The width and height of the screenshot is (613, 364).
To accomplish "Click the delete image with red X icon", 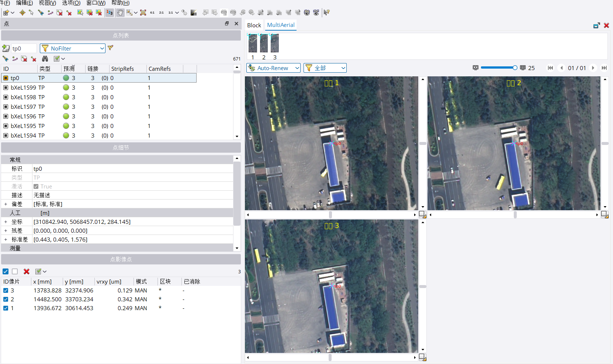I will (99, 13).
